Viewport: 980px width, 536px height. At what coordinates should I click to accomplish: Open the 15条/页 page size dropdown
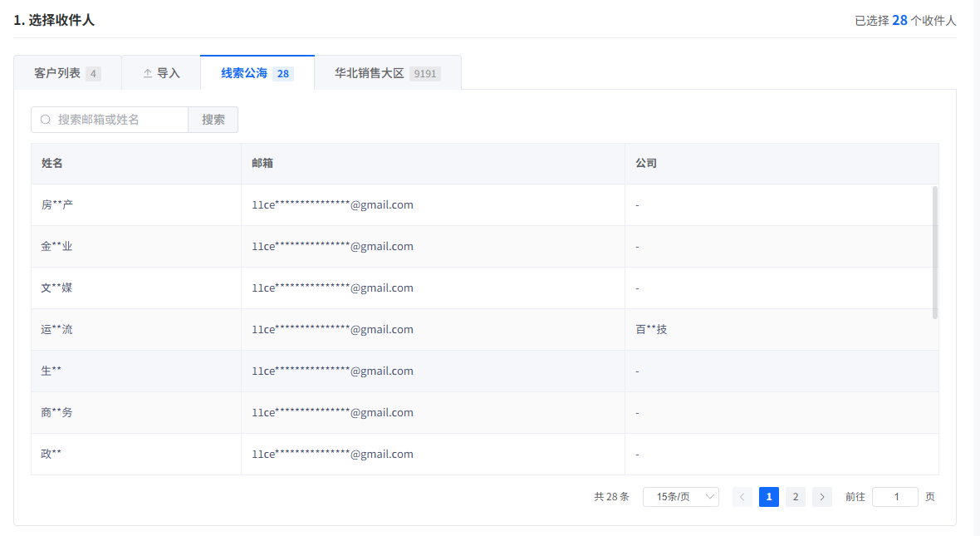coord(681,497)
